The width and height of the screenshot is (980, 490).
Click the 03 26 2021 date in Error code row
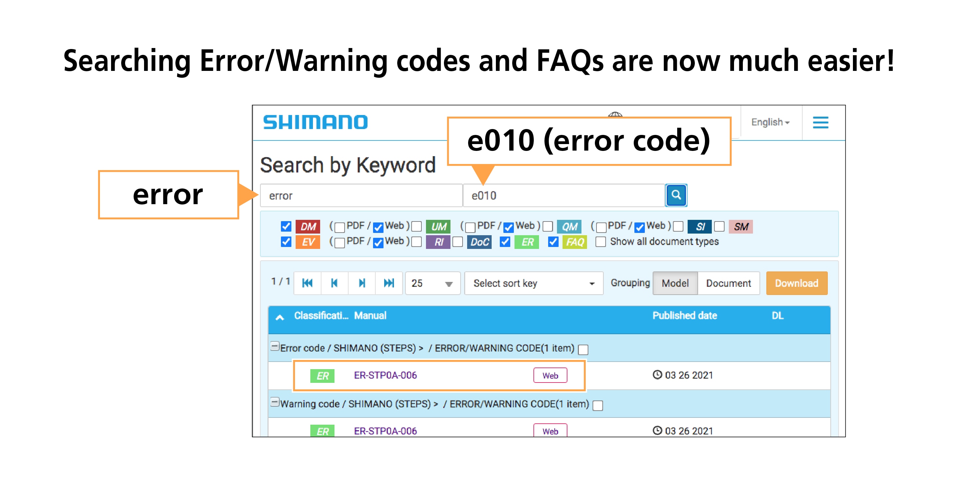689,375
